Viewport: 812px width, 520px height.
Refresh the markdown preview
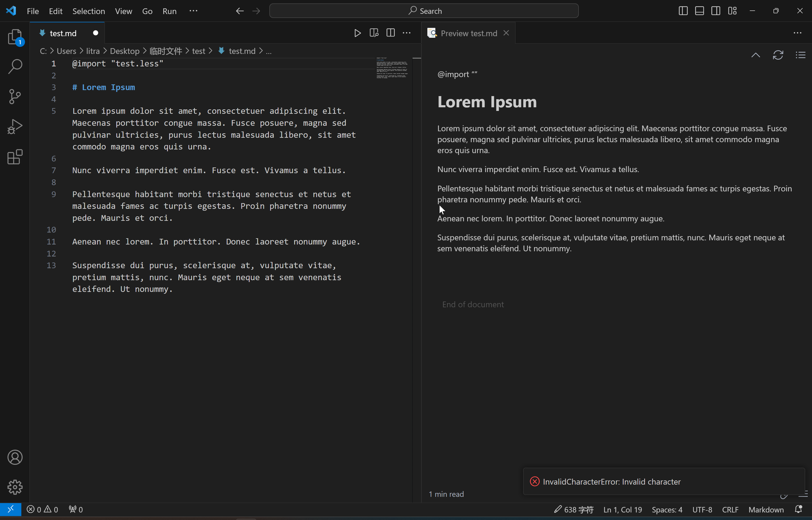(778, 55)
